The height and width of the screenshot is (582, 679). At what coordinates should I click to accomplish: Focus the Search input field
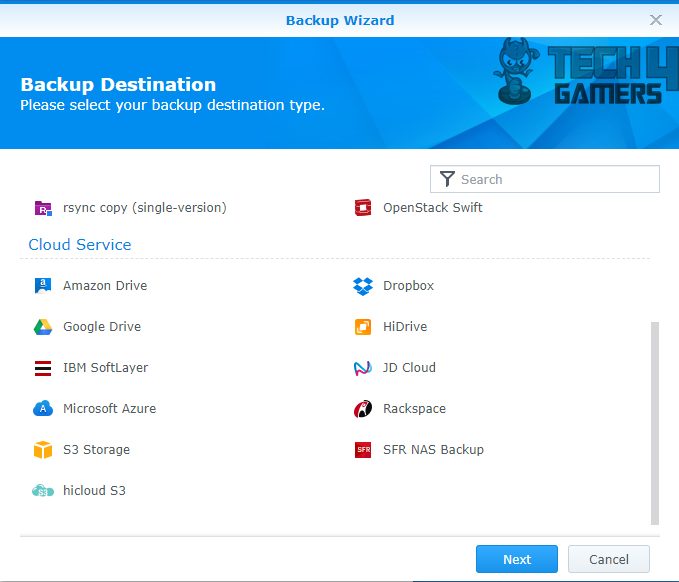pyautogui.click(x=545, y=179)
